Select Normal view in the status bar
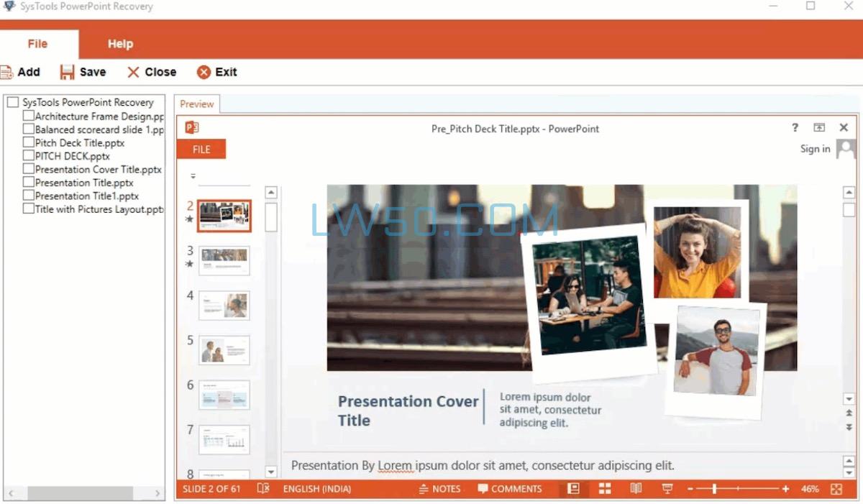 [573, 489]
